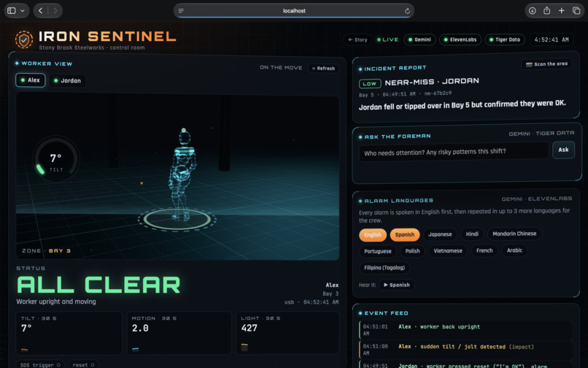This screenshot has height=368, width=588.
Task: Enable the Hindi alarm language
Action: click(472, 234)
